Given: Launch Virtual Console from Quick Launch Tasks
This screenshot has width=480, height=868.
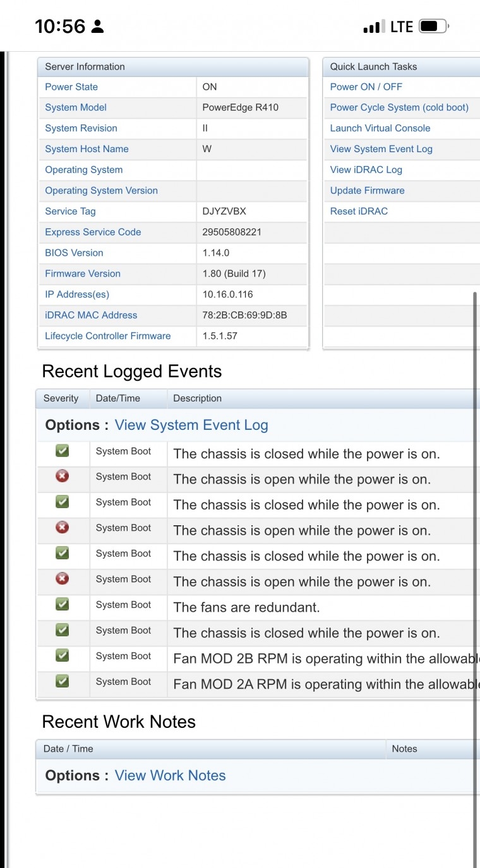Looking at the screenshot, I should coord(380,128).
